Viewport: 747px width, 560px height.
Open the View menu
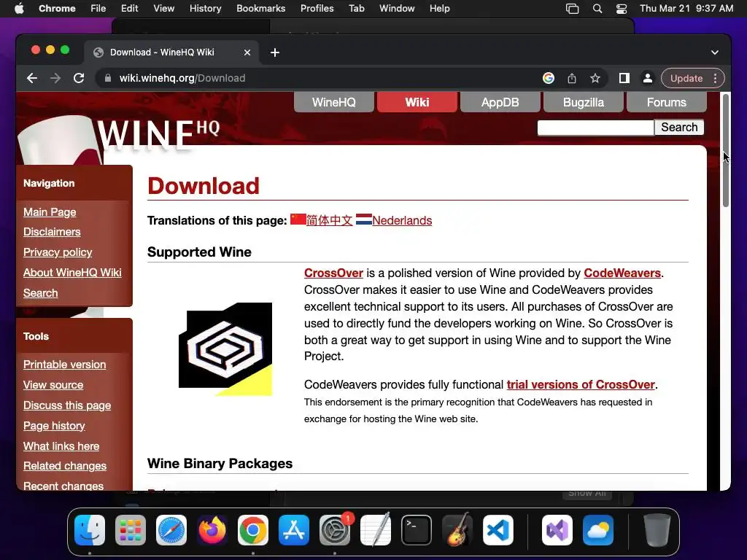[x=163, y=9]
